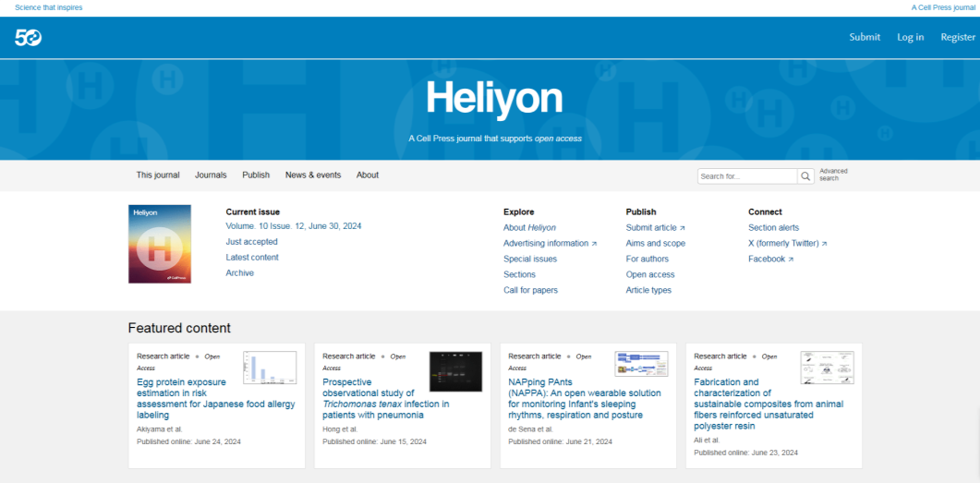This screenshot has width=980, height=483.
Task: Click the Submit link in header
Action: [865, 37]
